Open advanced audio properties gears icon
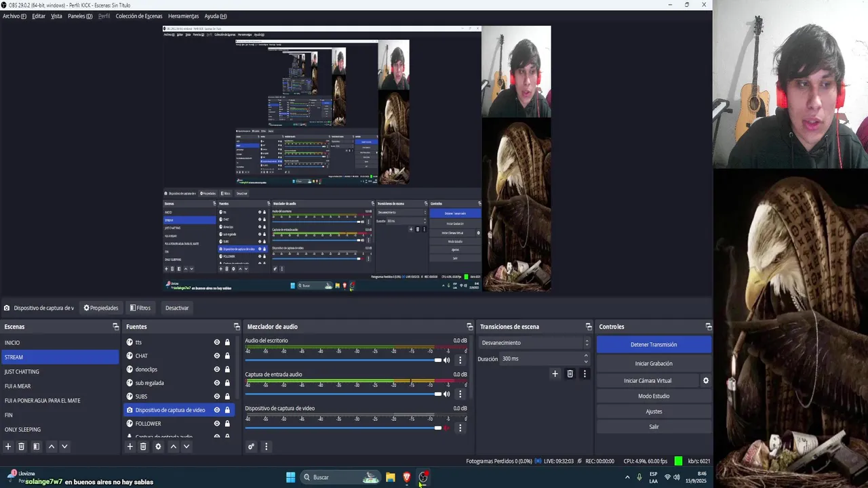Image resolution: width=868 pixels, height=488 pixels. tap(251, 447)
